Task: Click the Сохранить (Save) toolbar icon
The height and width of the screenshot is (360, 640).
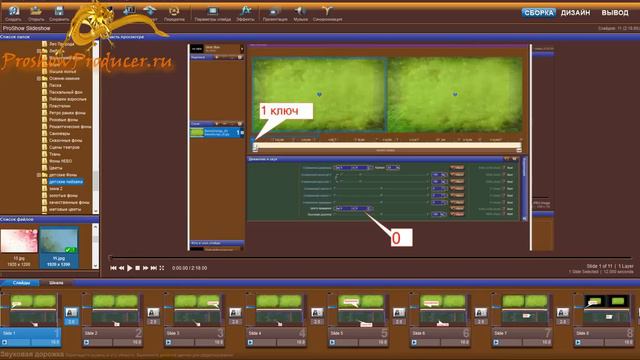Action: pyautogui.click(x=59, y=12)
